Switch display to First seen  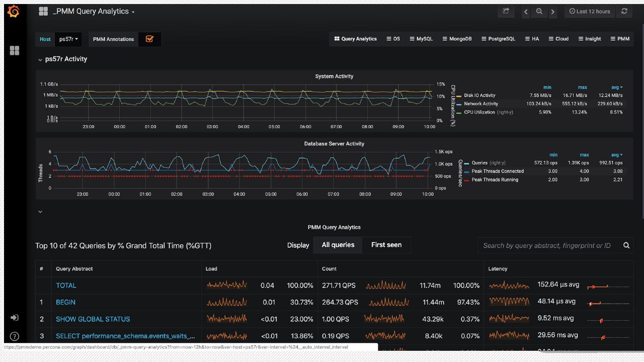point(386,245)
